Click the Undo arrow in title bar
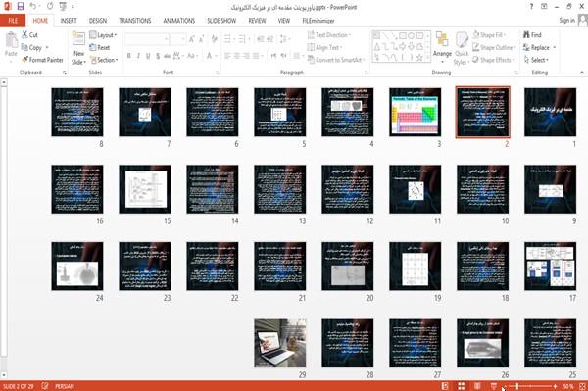Viewport: 588px width, 391px height. tap(33, 6)
